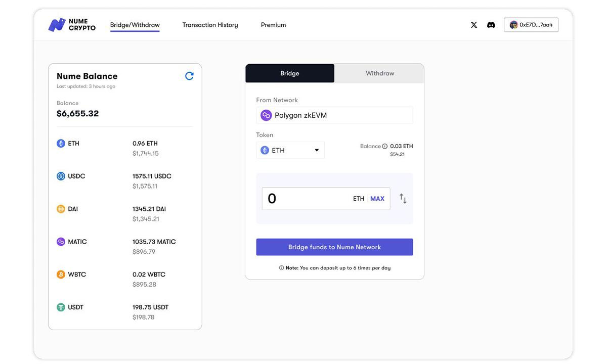Viewport: 607px width, 364px height.
Task: Click the total balance $6,655.32
Action: (x=77, y=114)
